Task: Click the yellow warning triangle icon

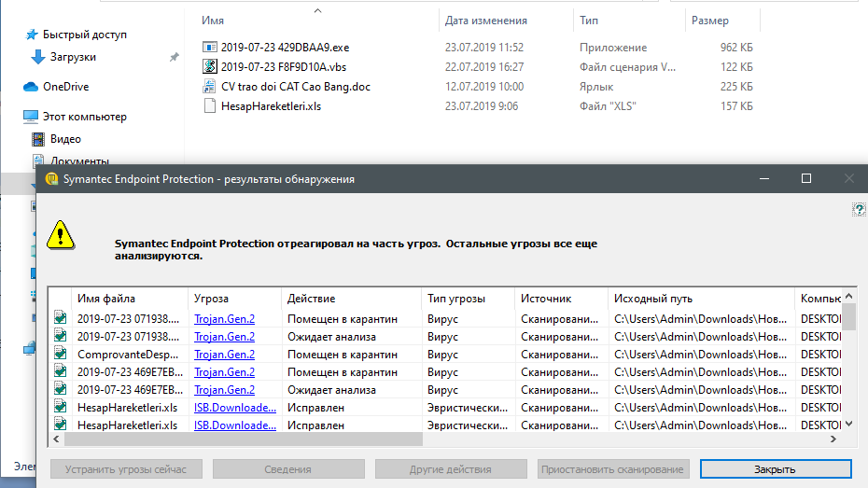Action: 61,235
